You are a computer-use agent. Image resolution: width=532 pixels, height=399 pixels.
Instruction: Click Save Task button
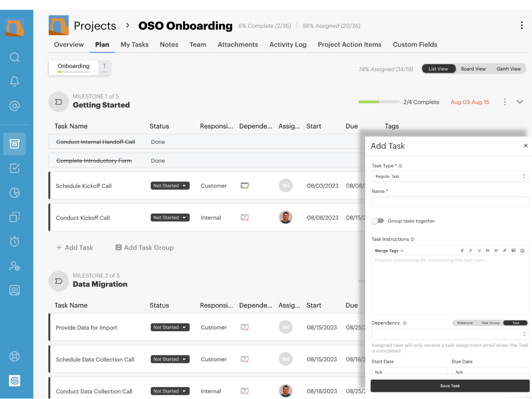click(x=450, y=386)
